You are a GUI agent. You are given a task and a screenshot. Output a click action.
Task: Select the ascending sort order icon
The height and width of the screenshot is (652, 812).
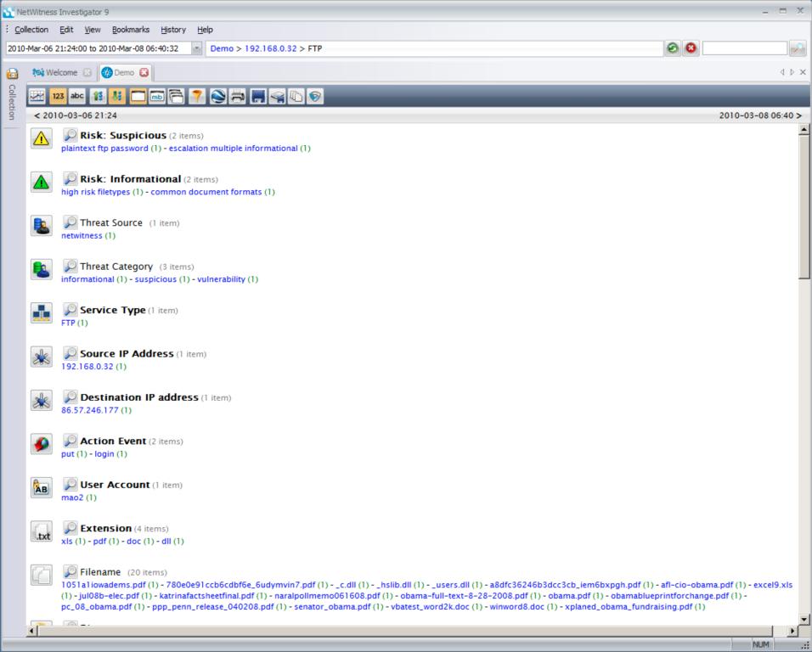click(98, 96)
